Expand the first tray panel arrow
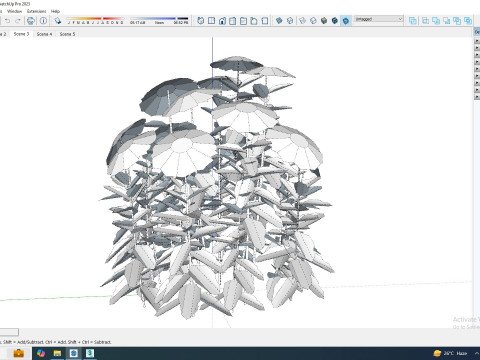Viewport: 480px width, 360px height. pos(477,41)
